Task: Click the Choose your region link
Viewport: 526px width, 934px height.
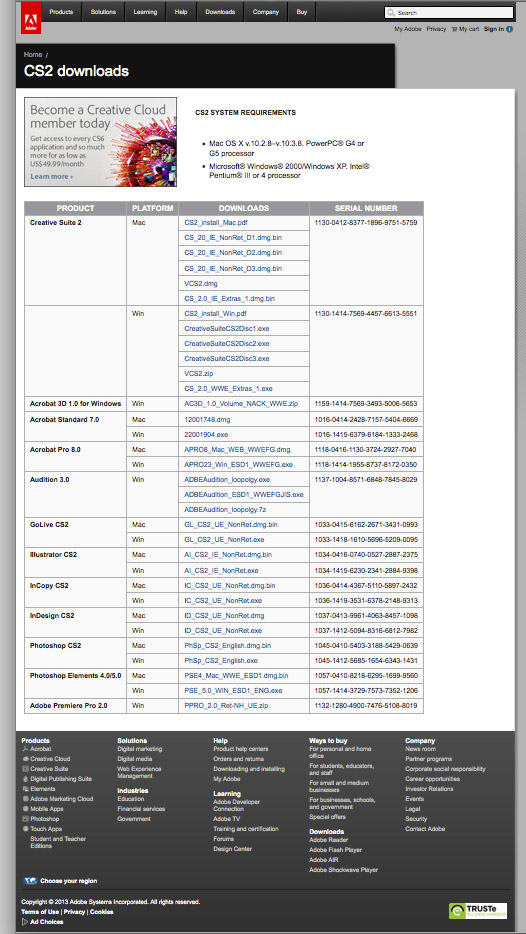Action: (69, 881)
